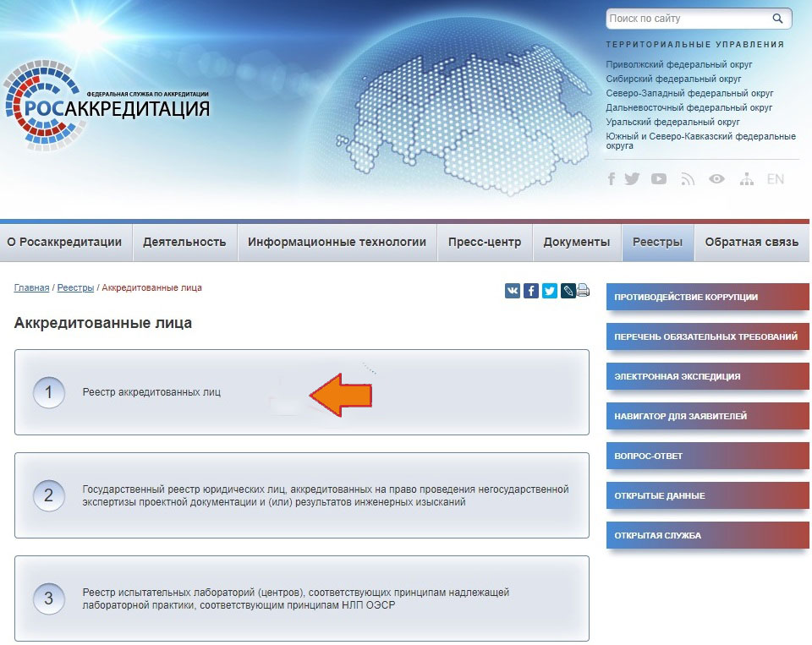Open the Twitter icon in header
The width and height of the screenshot is (812, 645).
click(x=632, y=179)
